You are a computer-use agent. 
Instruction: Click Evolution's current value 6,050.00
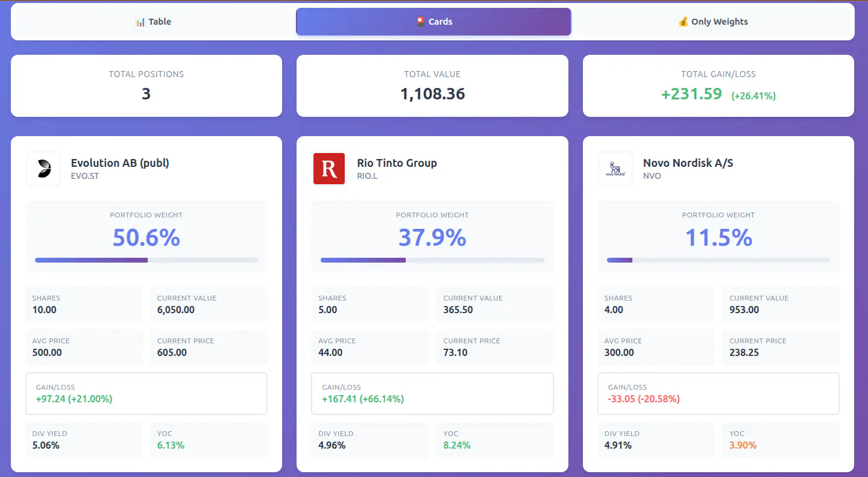(x=176, y=310)
